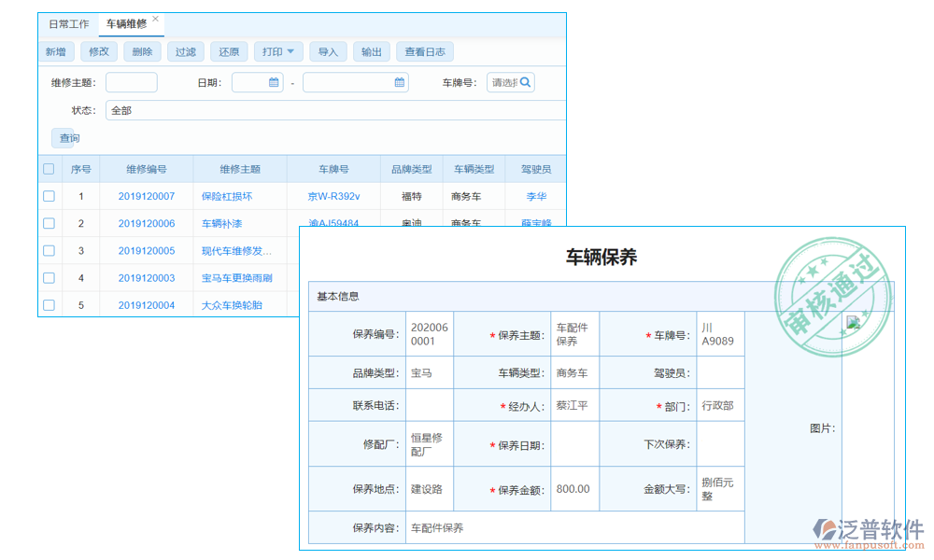Click the 新增 button to add record

tap(55, 51)
